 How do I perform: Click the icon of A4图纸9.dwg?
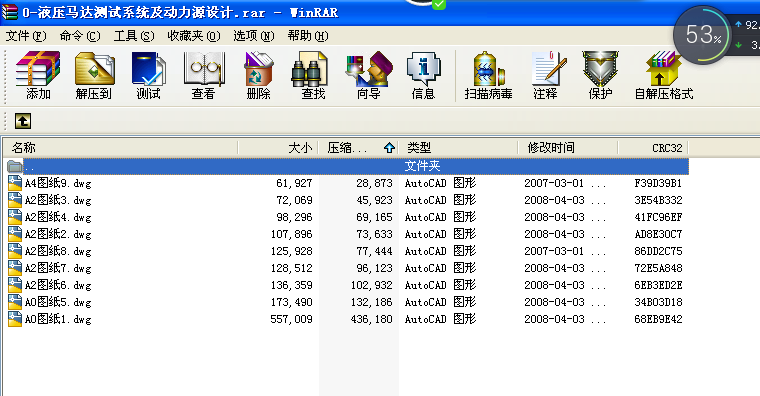pyautogui.click(x=15, y=183)
